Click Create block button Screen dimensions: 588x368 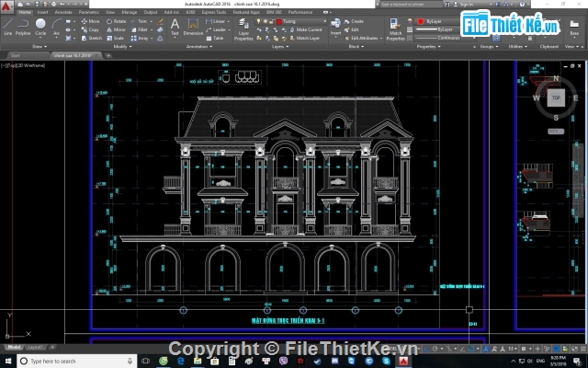(354, 21)
